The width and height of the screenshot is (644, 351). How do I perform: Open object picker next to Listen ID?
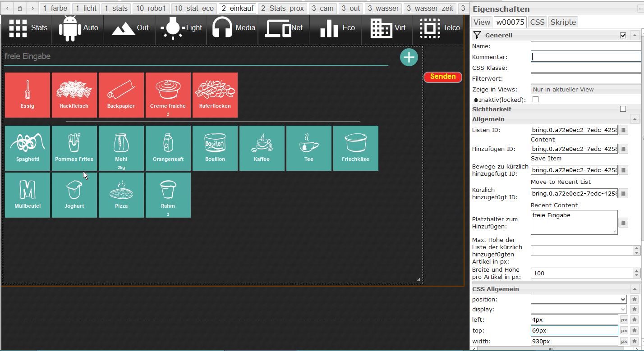[623, 130]
